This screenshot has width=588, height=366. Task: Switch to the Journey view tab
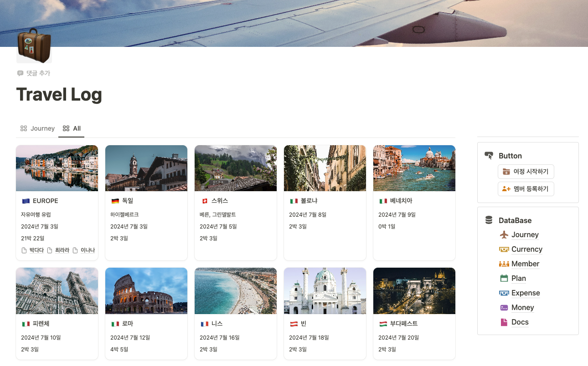point(37,128)
